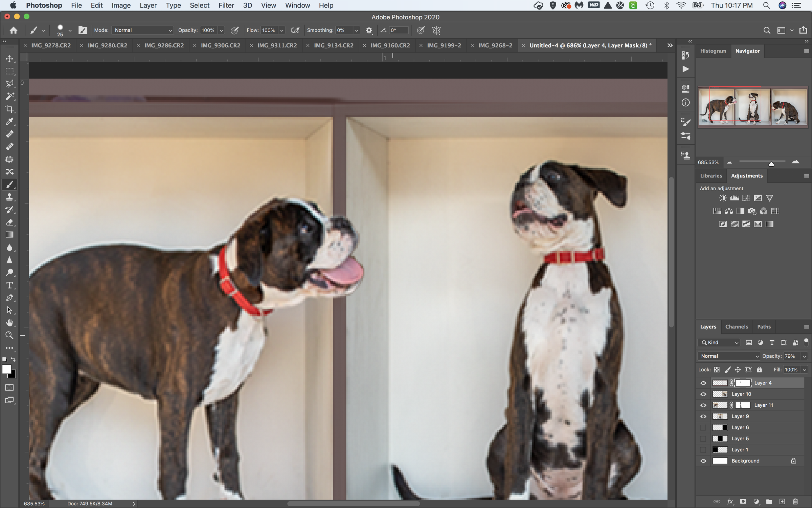Viewport: 812px width, 508px height.
Task: Show Layer 6 visibility
Action: [x=703, y=427]
